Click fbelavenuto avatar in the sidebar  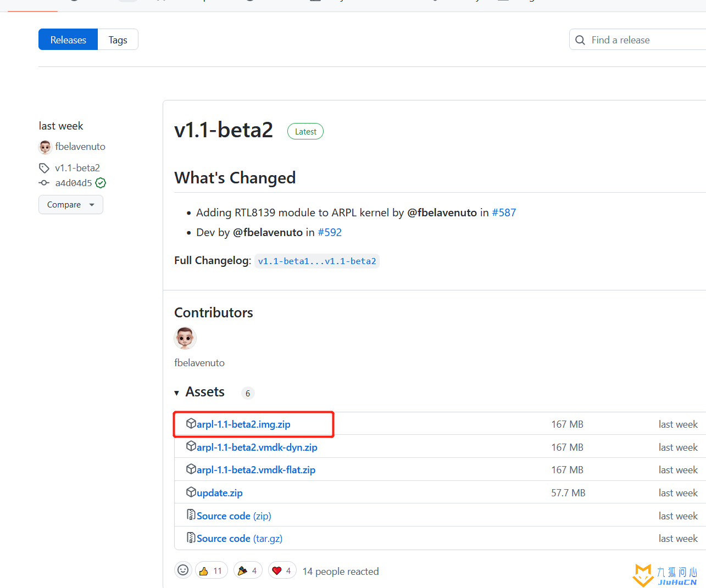(x=45, y=147)
